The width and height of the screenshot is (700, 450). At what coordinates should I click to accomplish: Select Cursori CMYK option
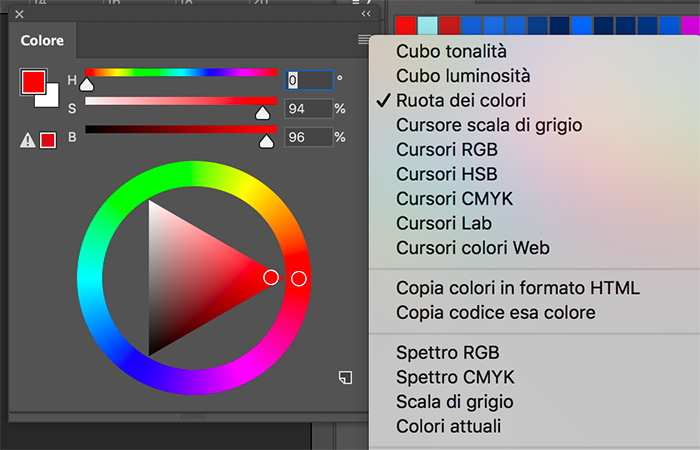455,199
